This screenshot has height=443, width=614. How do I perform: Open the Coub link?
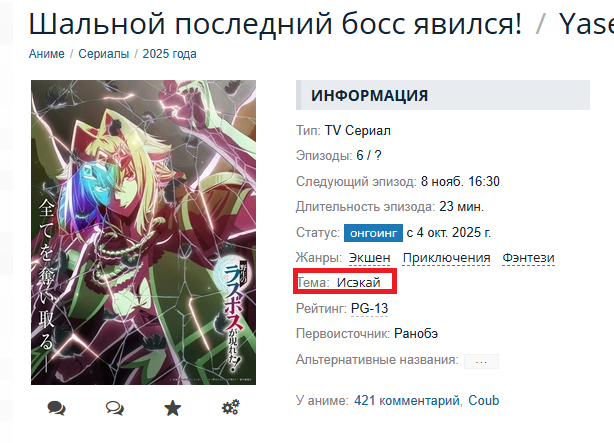484,401
